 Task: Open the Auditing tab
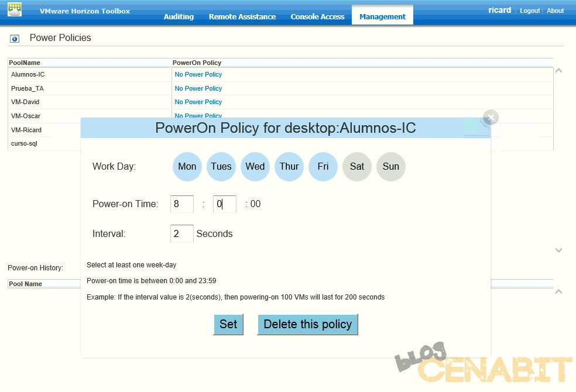(x=179, y=16)
